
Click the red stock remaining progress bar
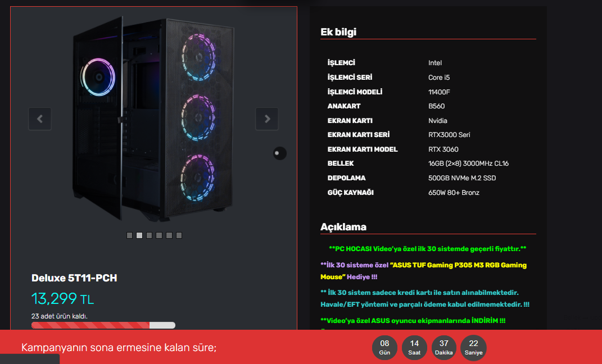click(x=103, y=325)
